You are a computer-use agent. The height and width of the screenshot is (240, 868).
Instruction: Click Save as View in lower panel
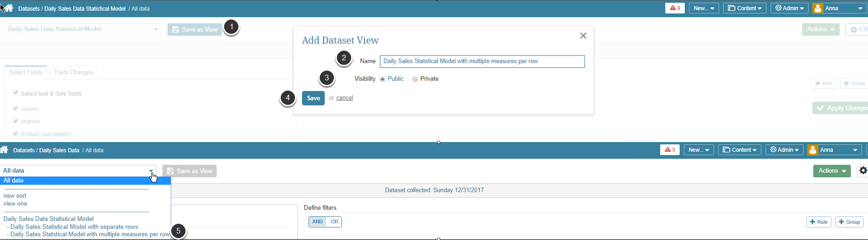(189, 171)
